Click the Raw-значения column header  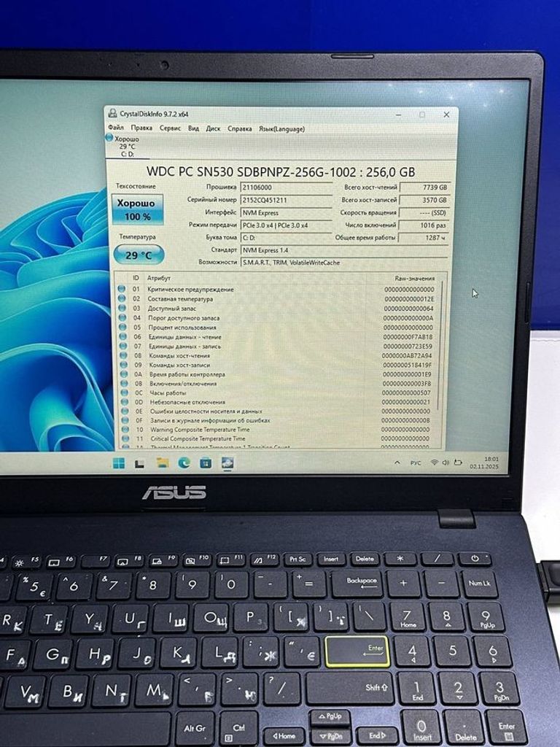point(414,278)
